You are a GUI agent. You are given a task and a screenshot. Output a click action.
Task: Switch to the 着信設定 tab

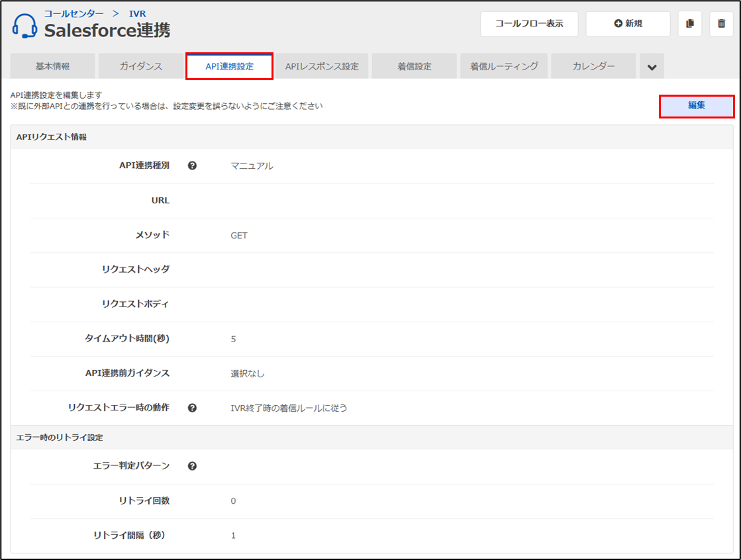point(415,67)
